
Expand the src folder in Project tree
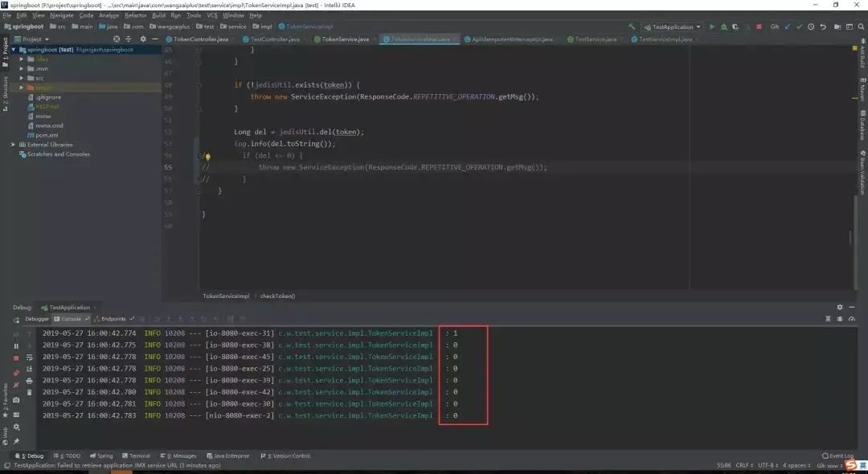22,78
